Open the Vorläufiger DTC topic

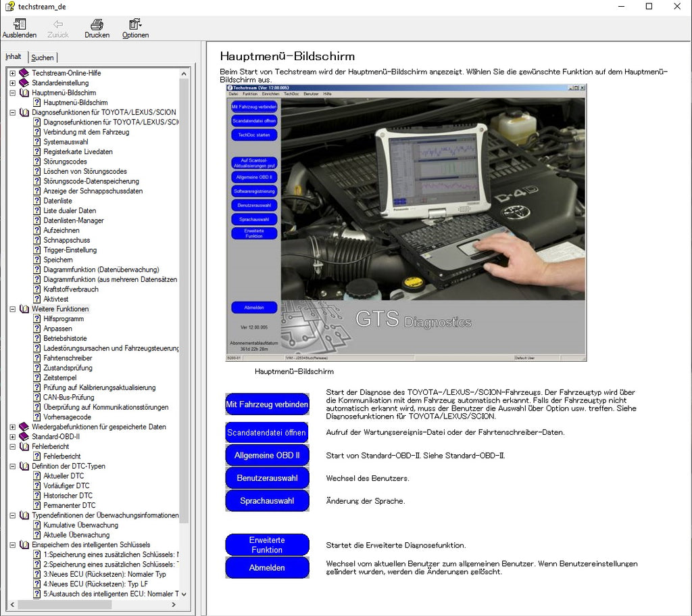tap(66, 485)
